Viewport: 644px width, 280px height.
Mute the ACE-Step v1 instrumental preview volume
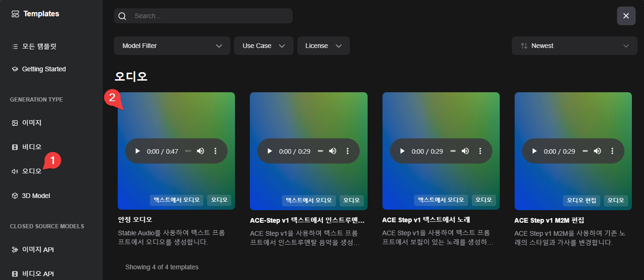(x=333, y=151)
